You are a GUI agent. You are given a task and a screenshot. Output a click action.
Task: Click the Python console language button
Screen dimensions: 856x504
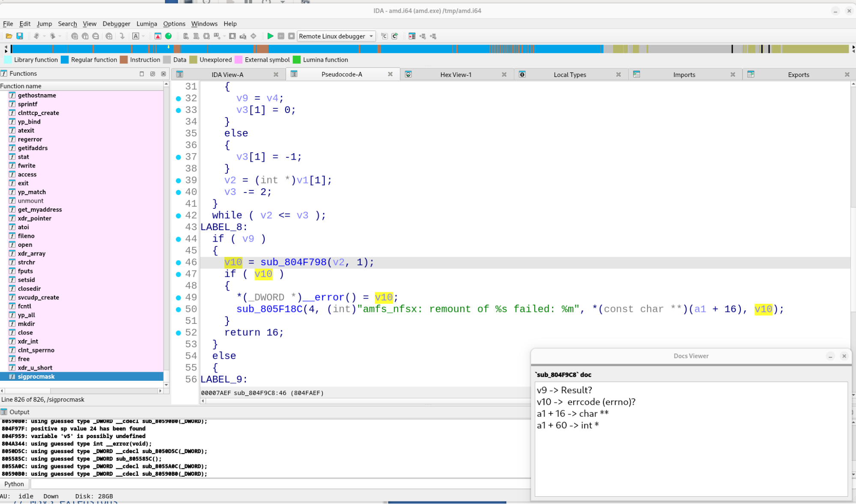pos(14,484)
